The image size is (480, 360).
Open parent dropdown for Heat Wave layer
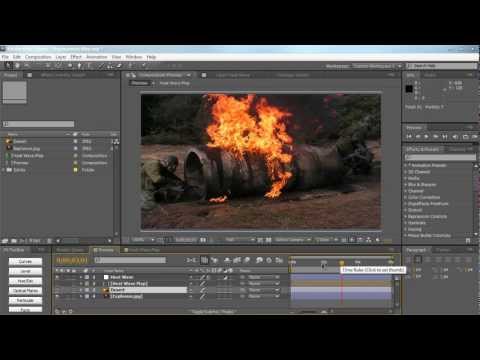(x=263, y=277)
